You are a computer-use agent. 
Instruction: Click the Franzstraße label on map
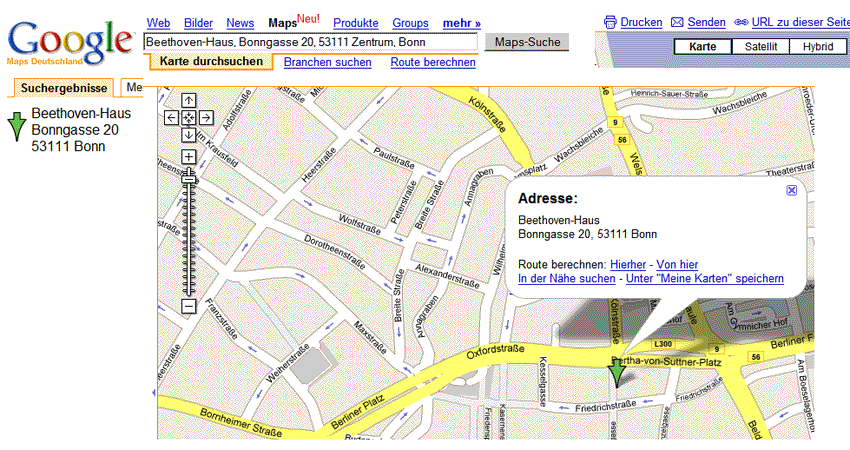(221, 319)
